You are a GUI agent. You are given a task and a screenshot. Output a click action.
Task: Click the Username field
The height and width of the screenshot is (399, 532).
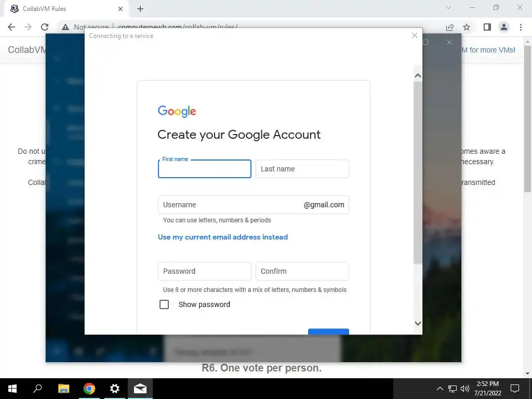tap(254, 205)
